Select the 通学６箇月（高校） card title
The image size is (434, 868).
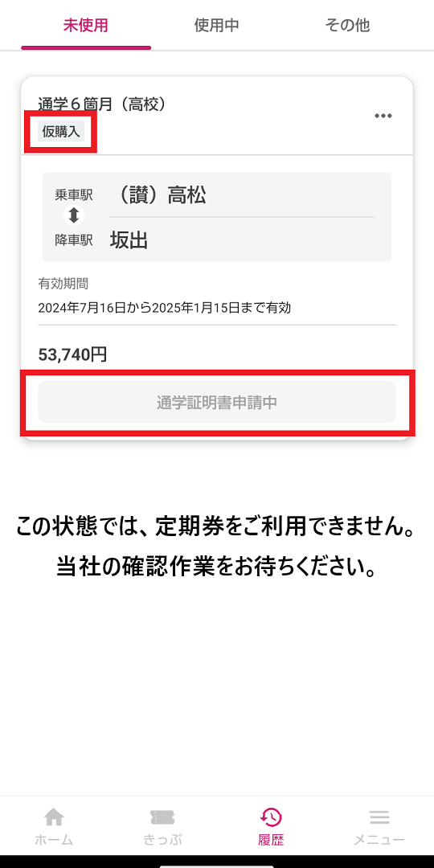point(102,104)
